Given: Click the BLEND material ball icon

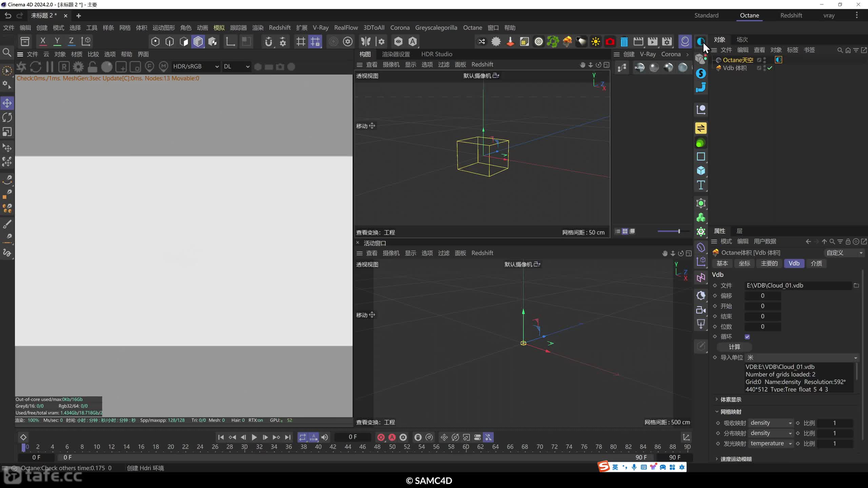Looking at the screenshot, I should coord(639,67).
